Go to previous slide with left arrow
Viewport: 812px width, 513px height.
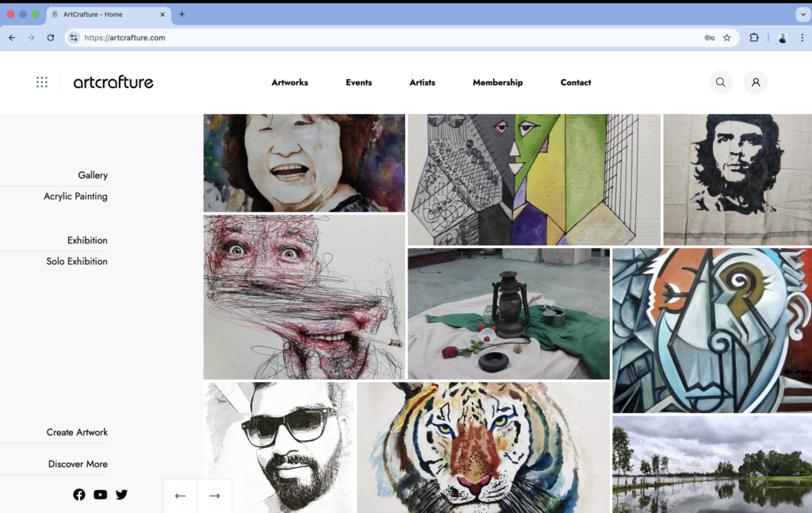(x=180, y=496)
